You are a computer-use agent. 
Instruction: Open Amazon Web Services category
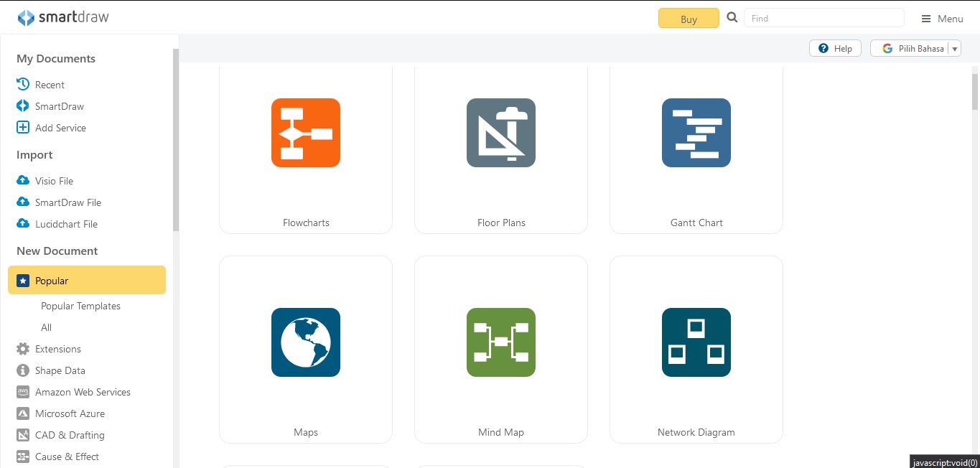[83, 392]
